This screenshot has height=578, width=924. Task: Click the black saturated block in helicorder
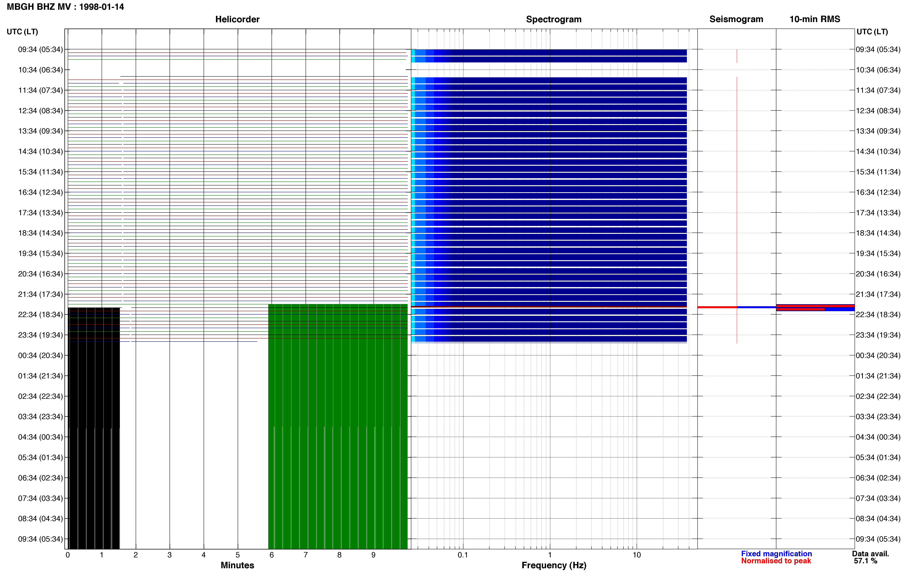coord(94,428)
